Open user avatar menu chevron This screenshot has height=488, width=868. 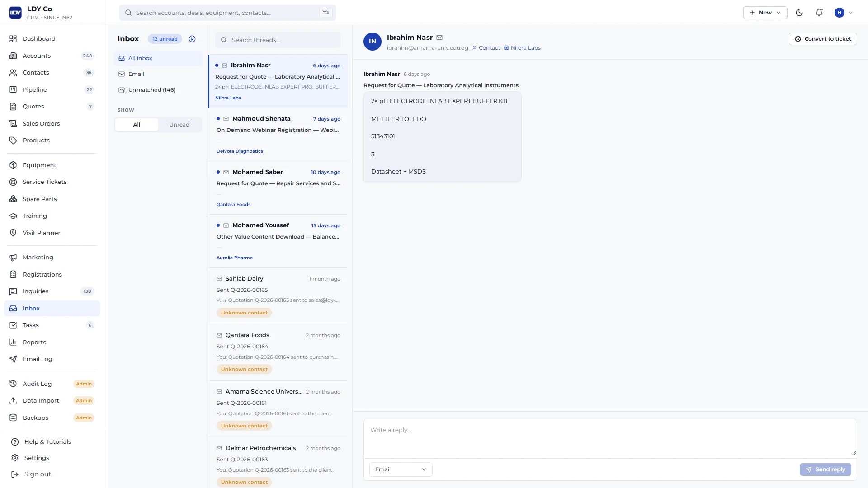pyautogui.click(x=851, y=13)
